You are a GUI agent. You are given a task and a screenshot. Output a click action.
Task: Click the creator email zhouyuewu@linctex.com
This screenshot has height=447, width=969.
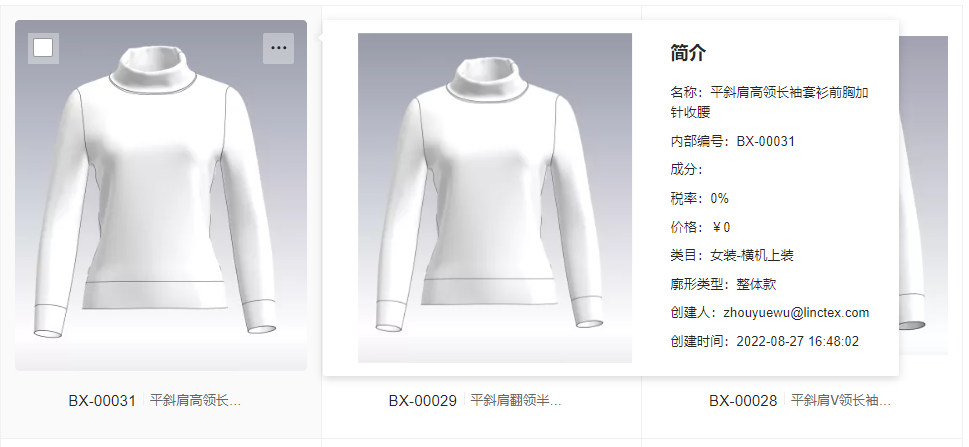(796, 313)
